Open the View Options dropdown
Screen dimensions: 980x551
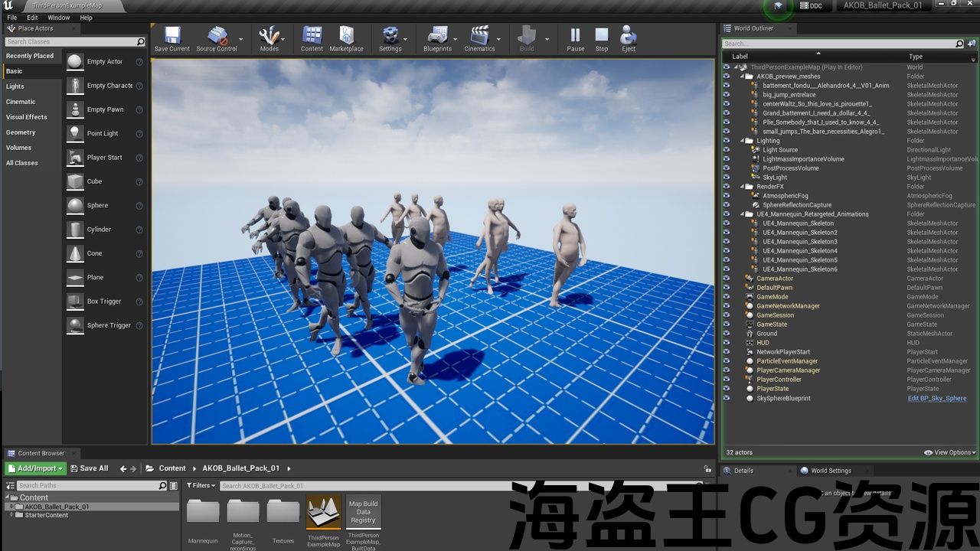[949, 452]
